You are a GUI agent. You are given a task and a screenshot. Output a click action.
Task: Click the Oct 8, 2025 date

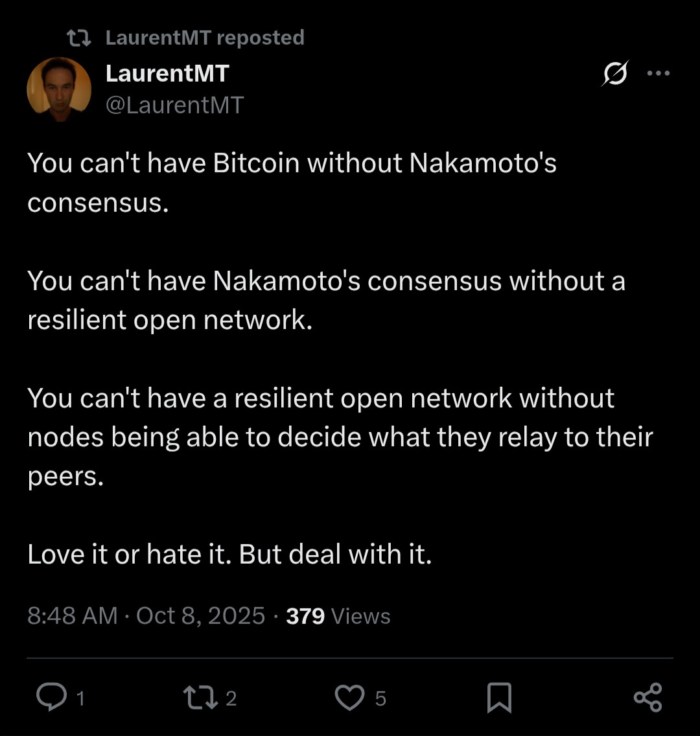[201, 615]
